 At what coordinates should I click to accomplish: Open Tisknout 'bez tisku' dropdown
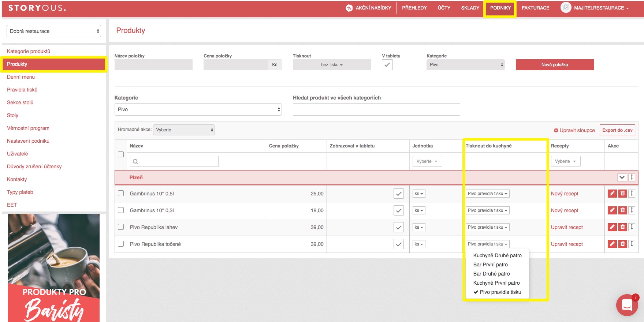[332, 65]
